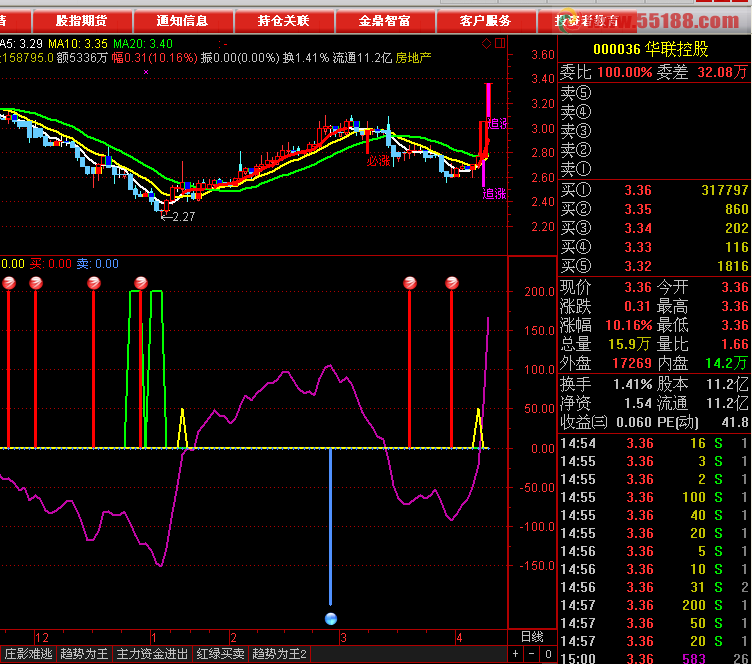Screen dimensions: 752x664
Task: Click the tick volume 200 at 14:57
Action: click(x=693, y=606)
